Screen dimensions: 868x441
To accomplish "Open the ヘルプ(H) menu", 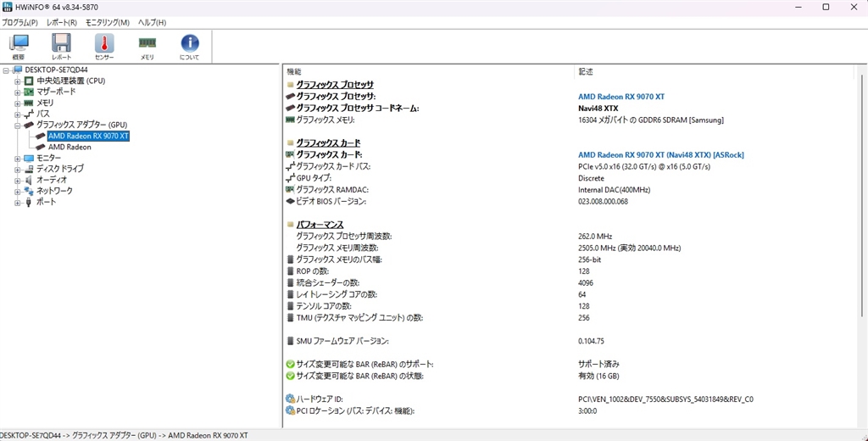I will point(153,23).
